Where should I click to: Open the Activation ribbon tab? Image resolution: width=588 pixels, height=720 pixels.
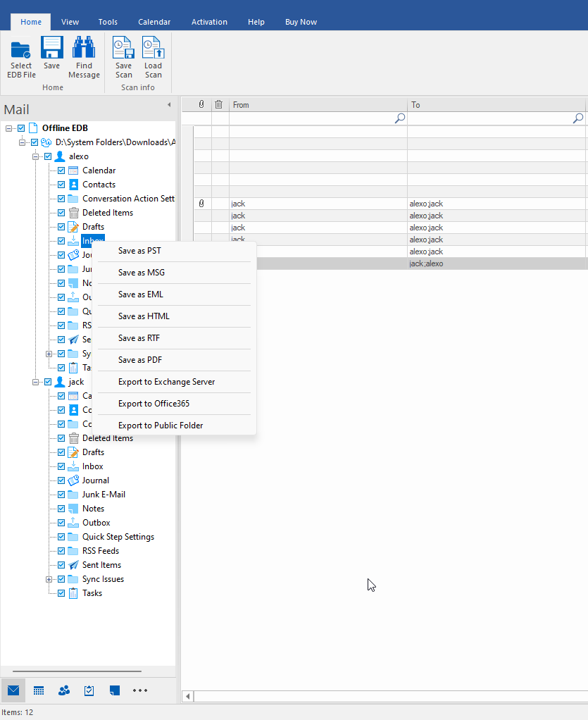(209, 22)
